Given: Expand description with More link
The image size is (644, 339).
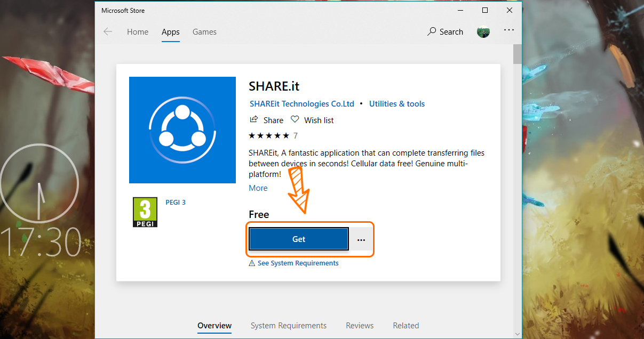Looking at the screenshot, I should pyautogui.click(x=258, y=188).
